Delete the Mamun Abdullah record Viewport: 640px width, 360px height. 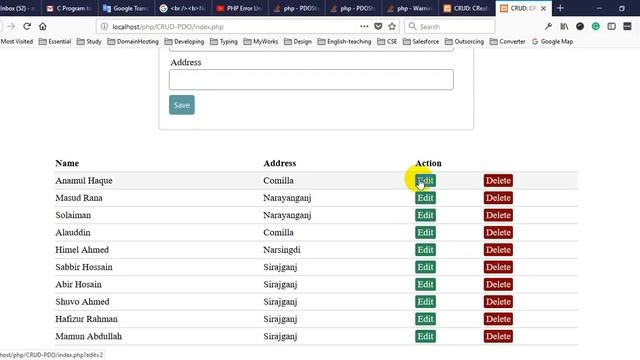(x=498, y=336)
